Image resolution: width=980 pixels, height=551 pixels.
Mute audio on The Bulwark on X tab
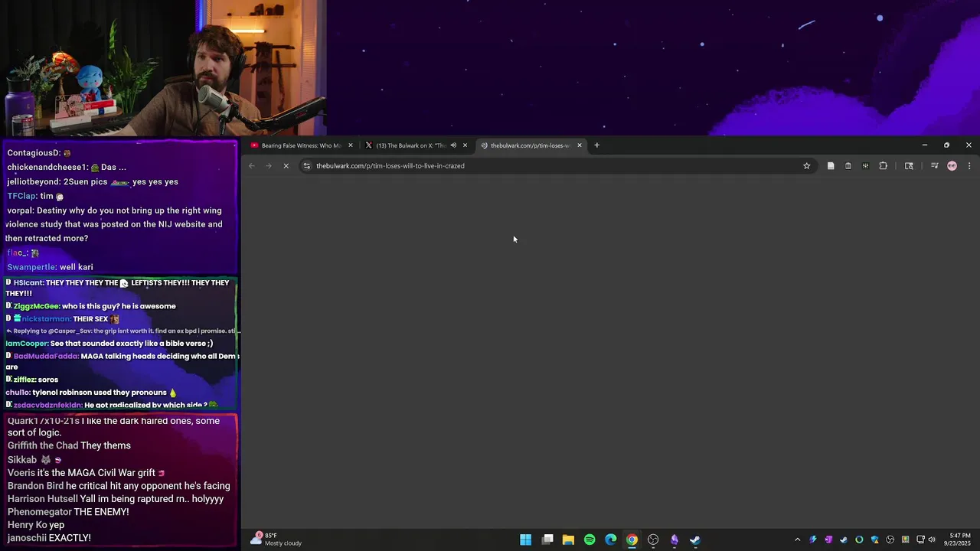click(x=453, y=145)
